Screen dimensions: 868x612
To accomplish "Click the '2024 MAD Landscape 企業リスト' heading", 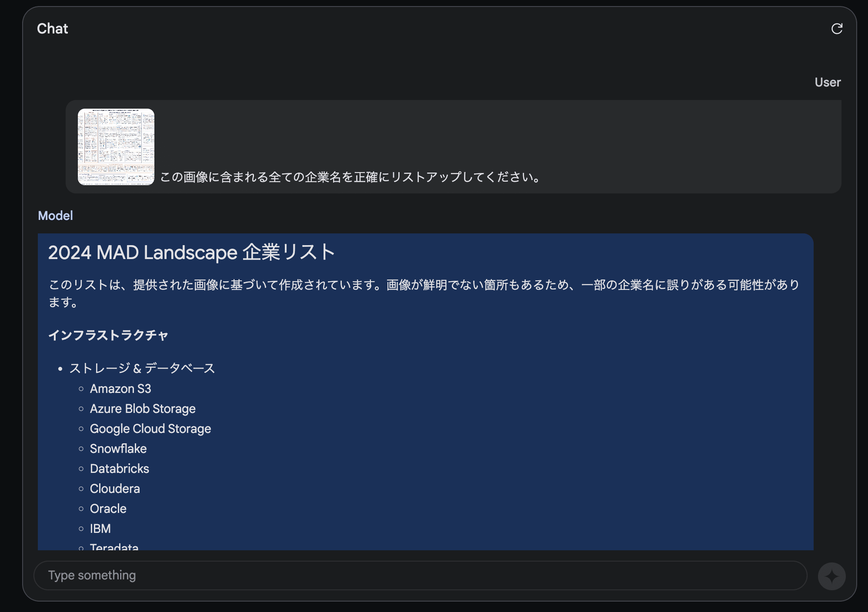I will point(191,253).
